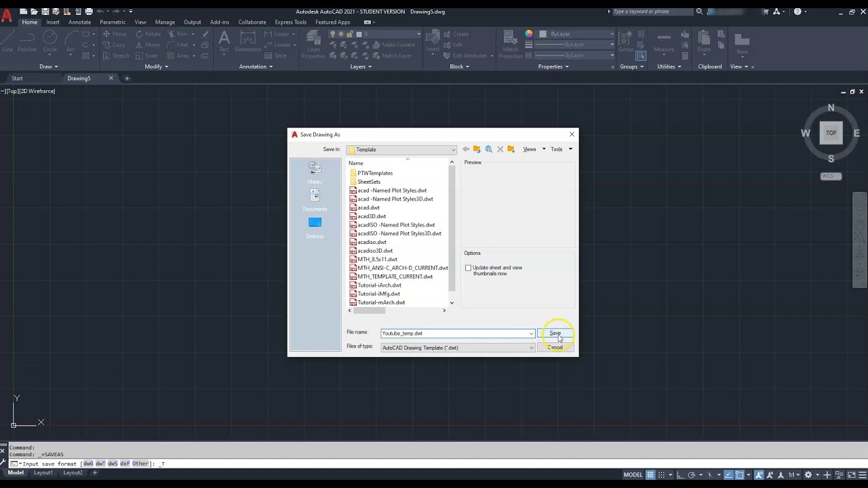Click Open file icon in quick access toolbar
The width and height of the screenshot is (868, 488).
[x=35, y=12]
